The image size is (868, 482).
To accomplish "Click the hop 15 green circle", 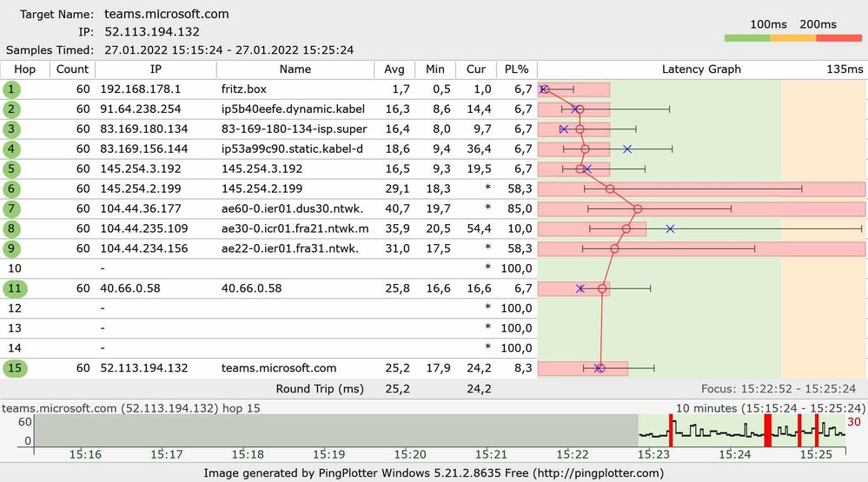I will pos(15,368).
